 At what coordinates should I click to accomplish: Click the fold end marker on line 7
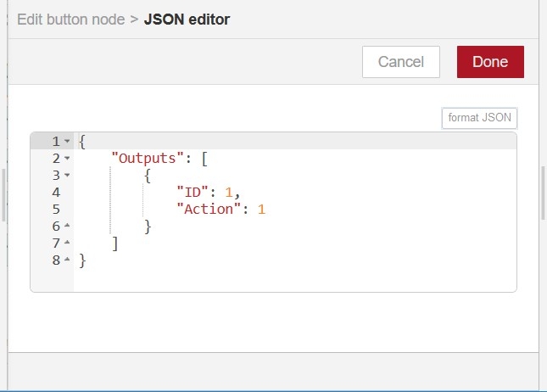[x=68, y=244]
